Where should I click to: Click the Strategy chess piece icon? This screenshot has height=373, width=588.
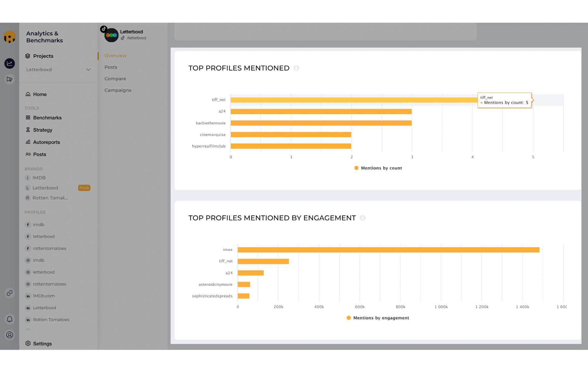pos(28,130)
